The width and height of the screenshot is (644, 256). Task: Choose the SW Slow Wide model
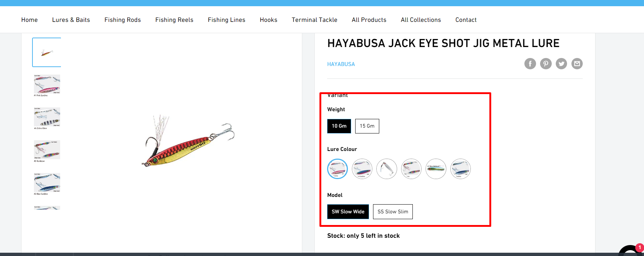pyautogui.click(x=348, y=212)
